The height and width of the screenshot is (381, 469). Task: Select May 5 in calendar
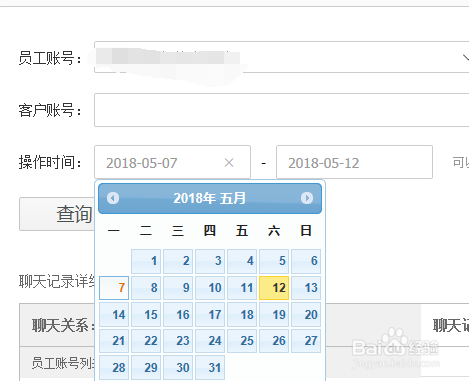coord(274,261)
